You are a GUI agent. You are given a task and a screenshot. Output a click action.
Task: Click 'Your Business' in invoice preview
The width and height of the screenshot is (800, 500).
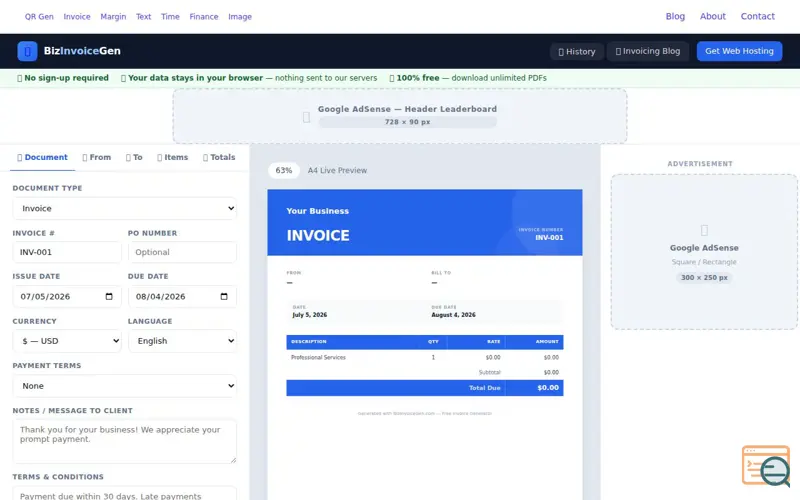[x=317, y=211]
